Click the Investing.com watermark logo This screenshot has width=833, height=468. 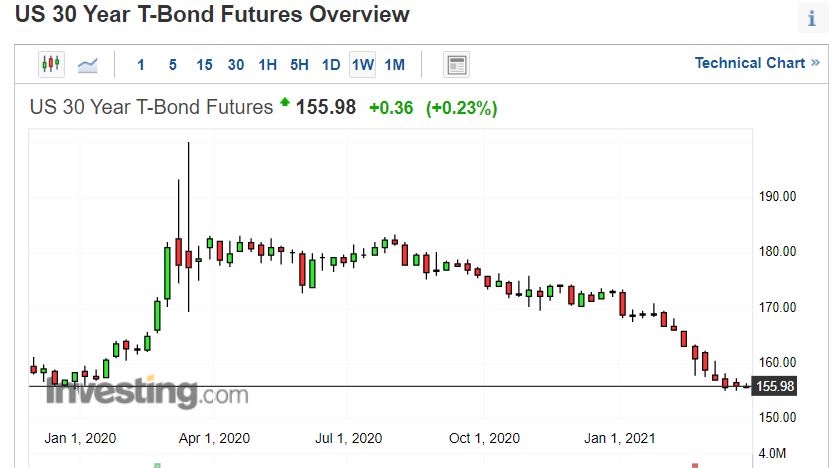coord(147,392)
